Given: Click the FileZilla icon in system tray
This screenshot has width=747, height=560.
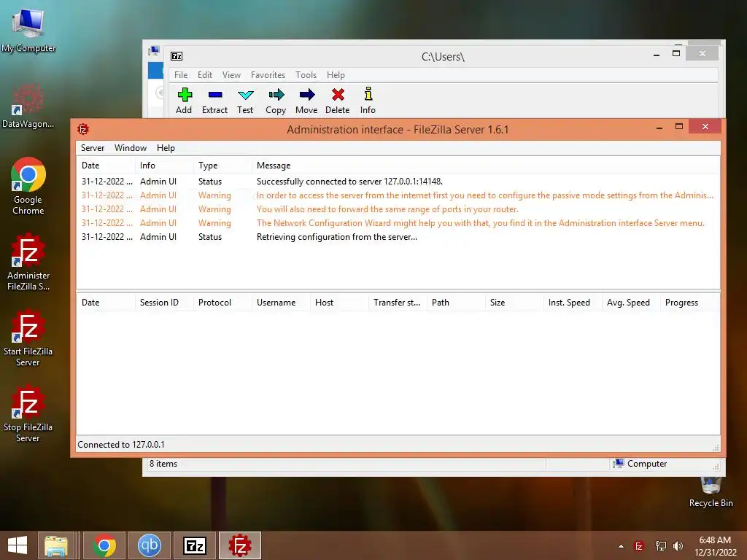Looking at the screenshot, I should point(639,546).
